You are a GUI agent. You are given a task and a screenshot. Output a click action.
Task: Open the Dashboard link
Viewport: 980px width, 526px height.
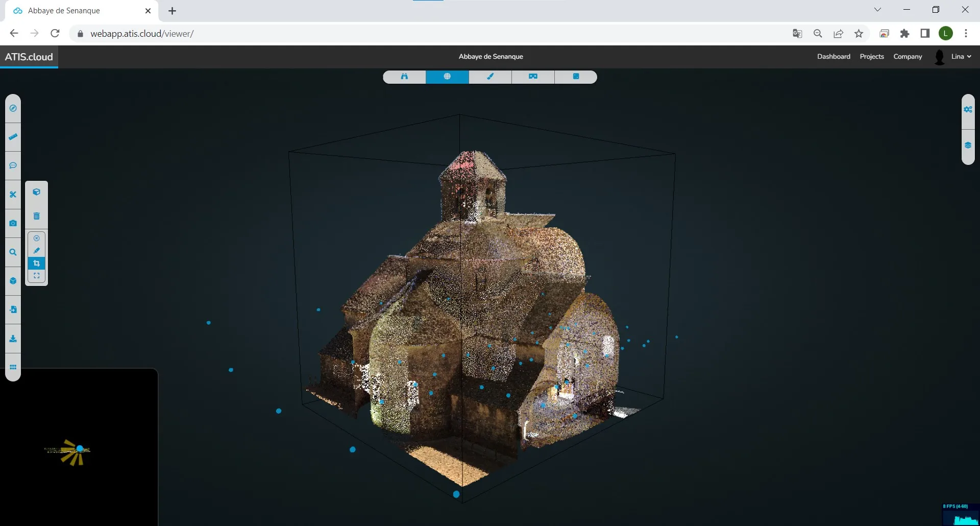(833, 57)
